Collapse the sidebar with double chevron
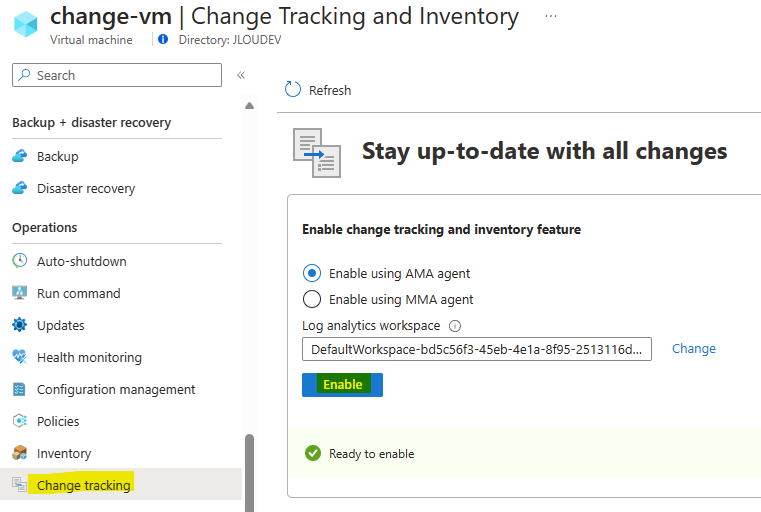The height and width of the screenshot is (512, 761). coord(241,75)
